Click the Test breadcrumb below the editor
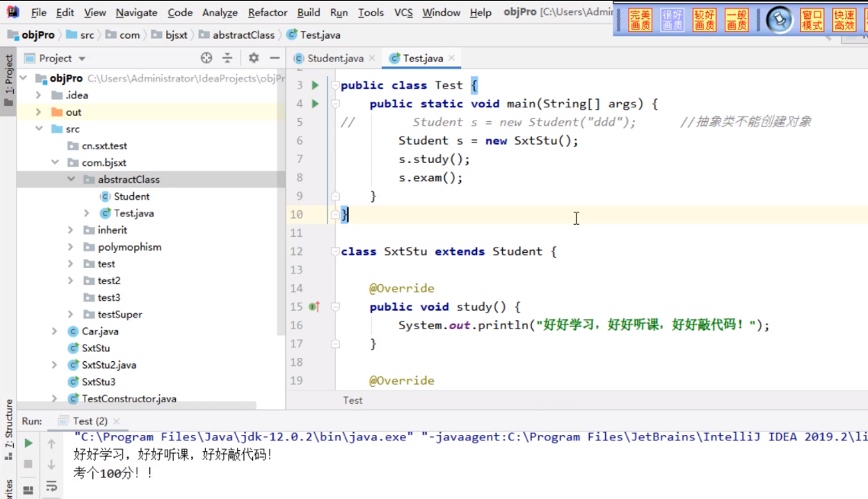 353,400
